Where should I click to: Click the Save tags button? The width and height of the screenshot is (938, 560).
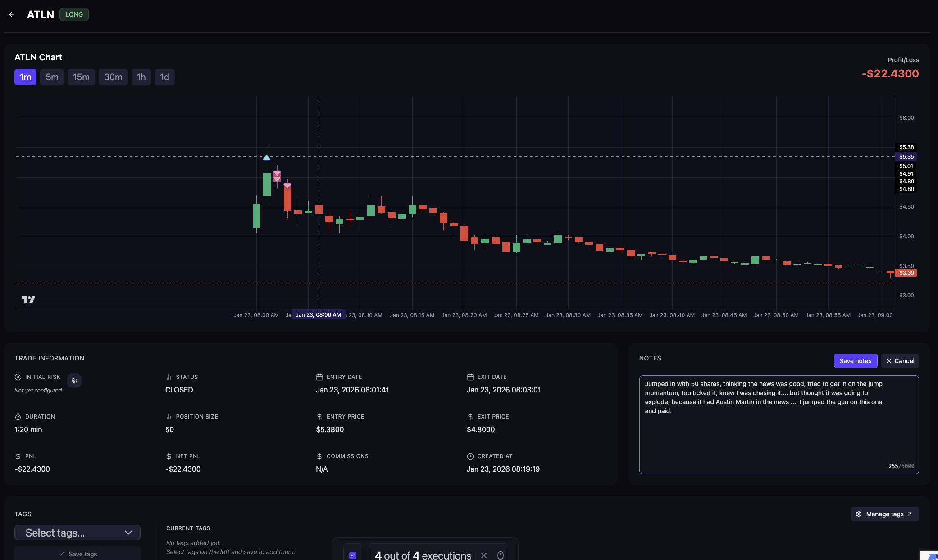(x=77, y=554)
